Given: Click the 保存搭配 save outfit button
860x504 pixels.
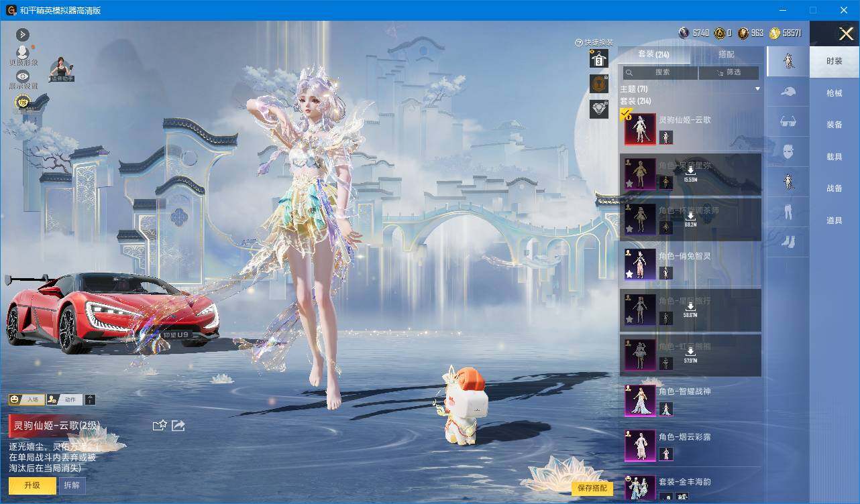Looking at the screenshot, I should [593, 488].
